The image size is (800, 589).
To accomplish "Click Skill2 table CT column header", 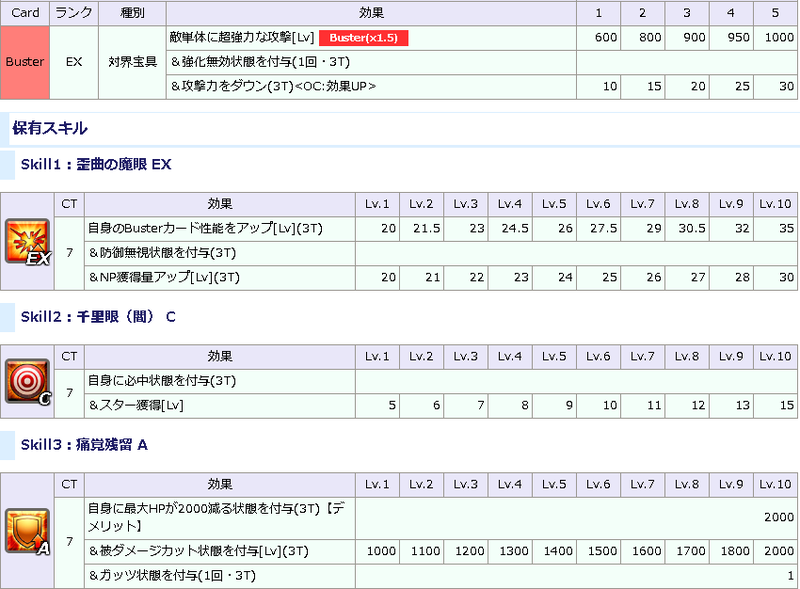I will 70,356.
